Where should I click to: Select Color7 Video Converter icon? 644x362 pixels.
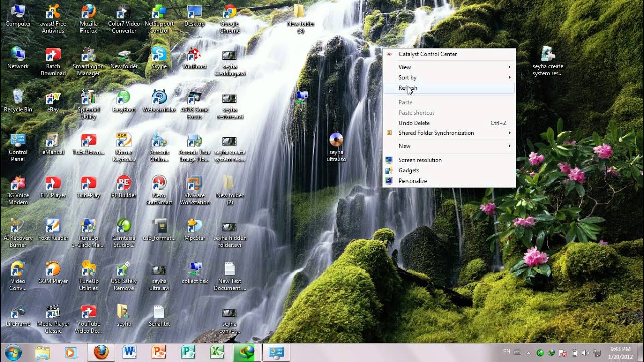click(x=124, y=19)
